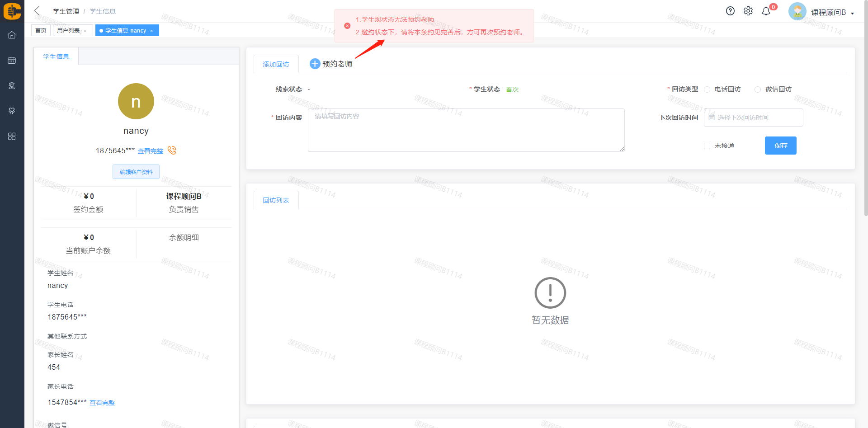Close the 学生信息-nancy tab
Viewport: 868px width, 428px height.
(x=151, y=31)
